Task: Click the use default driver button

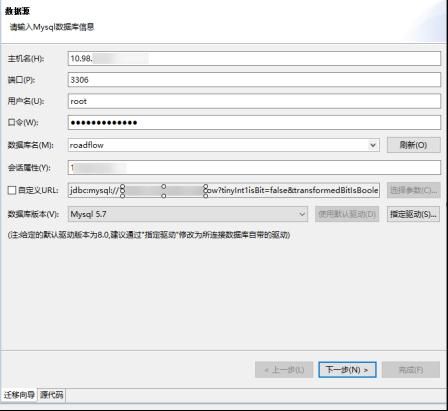Action: [347, 214]
